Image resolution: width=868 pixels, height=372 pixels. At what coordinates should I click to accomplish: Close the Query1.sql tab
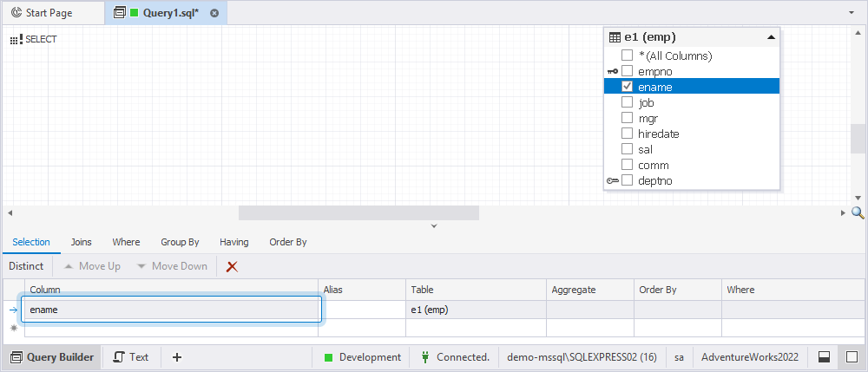click(x=214, y=13)
